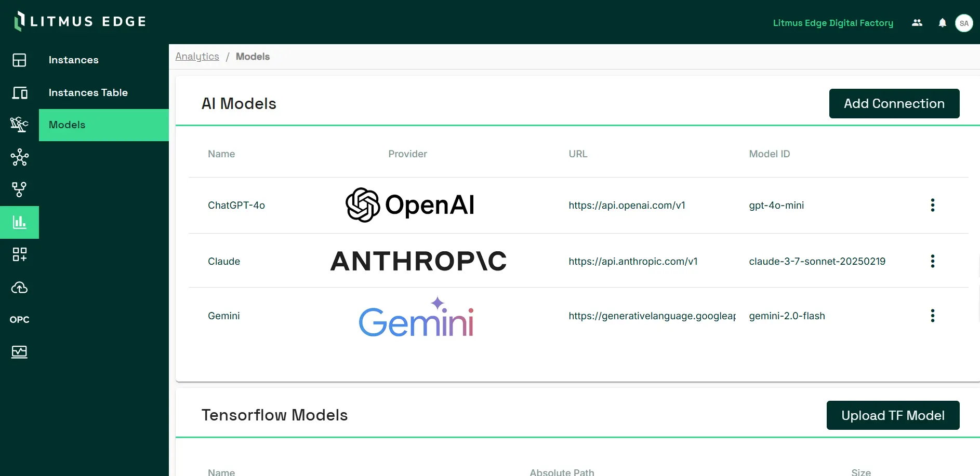Image resolution: width=980 pixels, height=476 pixels.
Task: Click the dashboard grid icon in sidebar
Action: pos(19,60)
